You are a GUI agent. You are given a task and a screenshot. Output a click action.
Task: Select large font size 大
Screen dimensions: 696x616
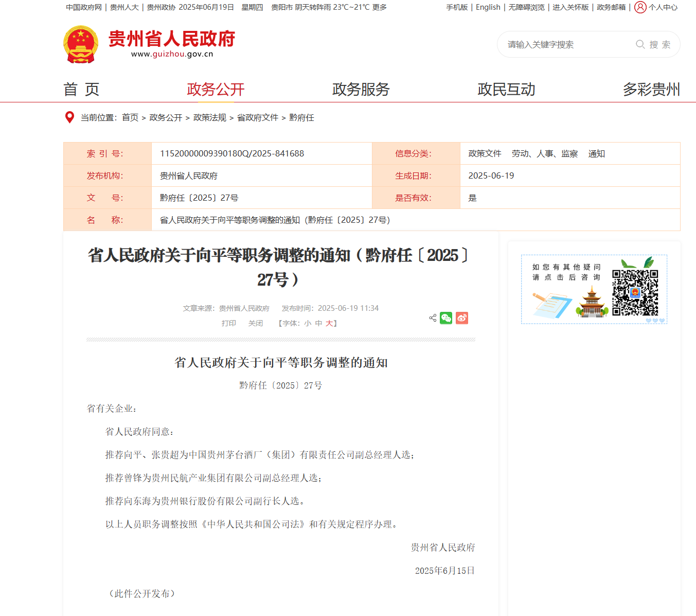[x=329, y=323]
